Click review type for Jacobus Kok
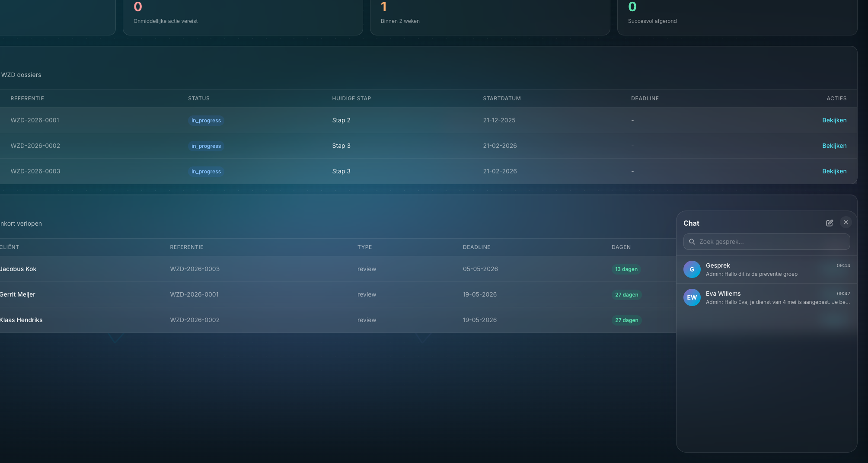The height and width of the screenshot is (463, 868). coord(367,269)
